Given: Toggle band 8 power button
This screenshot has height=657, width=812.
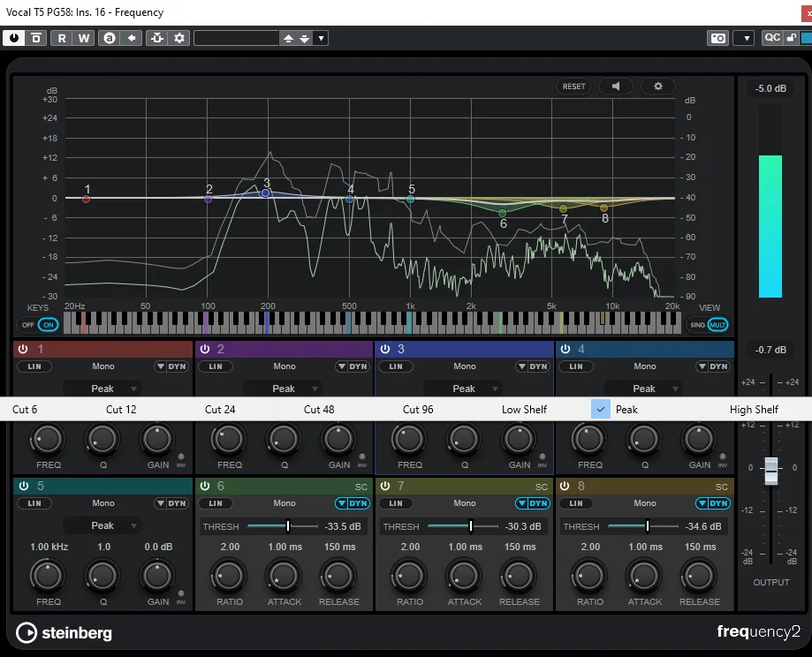Looking at the screenshot, I should pos(565,486).
